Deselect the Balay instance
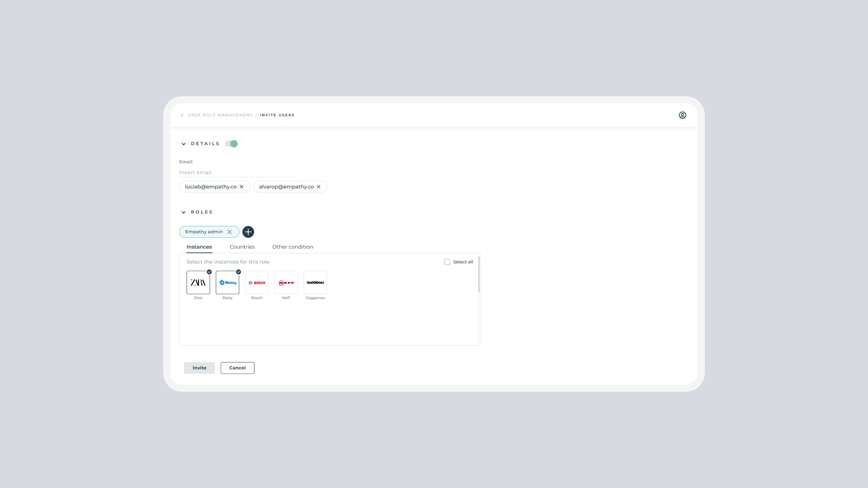The height and width of the screenshot is (488, 868). pyautogui.click(x=227, y=282)
